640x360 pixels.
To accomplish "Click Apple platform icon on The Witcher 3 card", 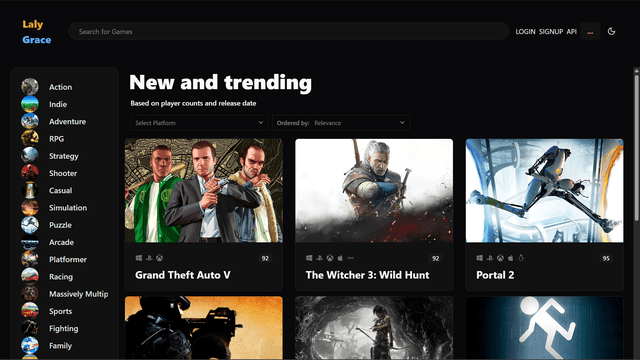I will point(340,258).
